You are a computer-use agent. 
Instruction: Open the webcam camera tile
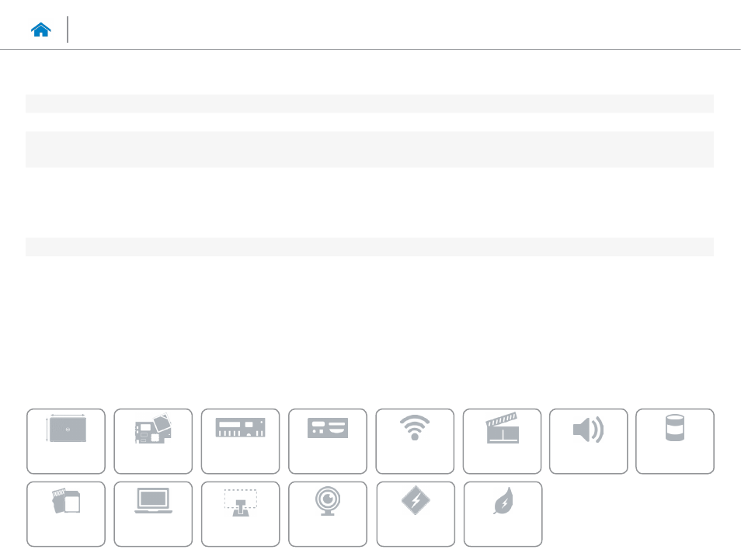[x=328, y=514]
